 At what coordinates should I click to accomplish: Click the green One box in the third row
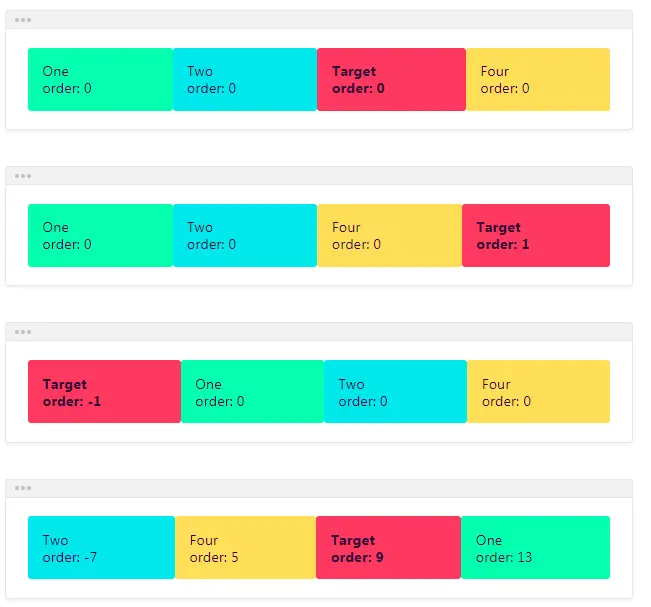[x=252, y=392]
